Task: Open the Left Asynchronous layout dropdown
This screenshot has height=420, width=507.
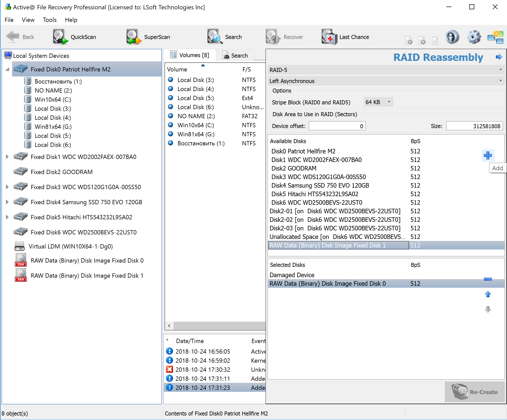Action: click(x=386, y=81)
